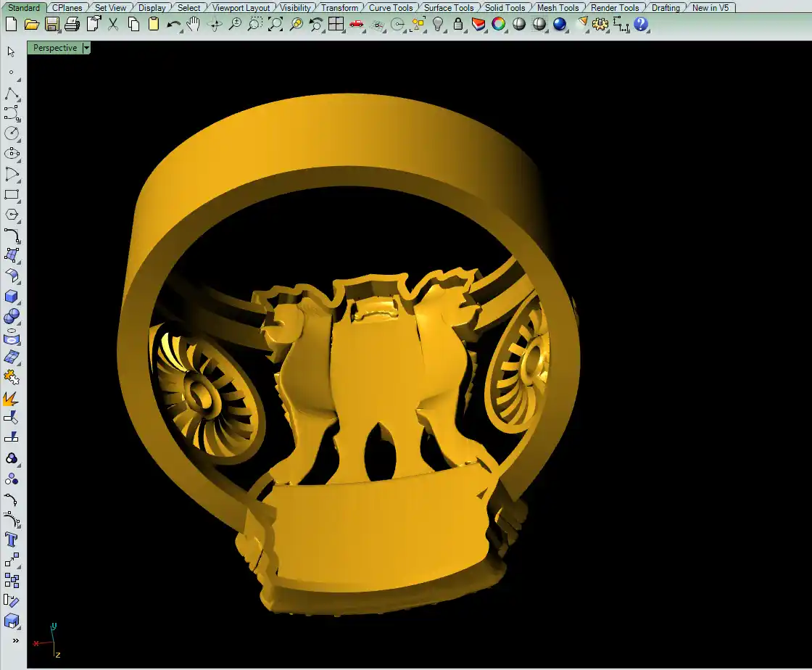Toggle shaded viewport sphere icon
This screenshot has width=812, height=670.
click(x=519, y=25)
